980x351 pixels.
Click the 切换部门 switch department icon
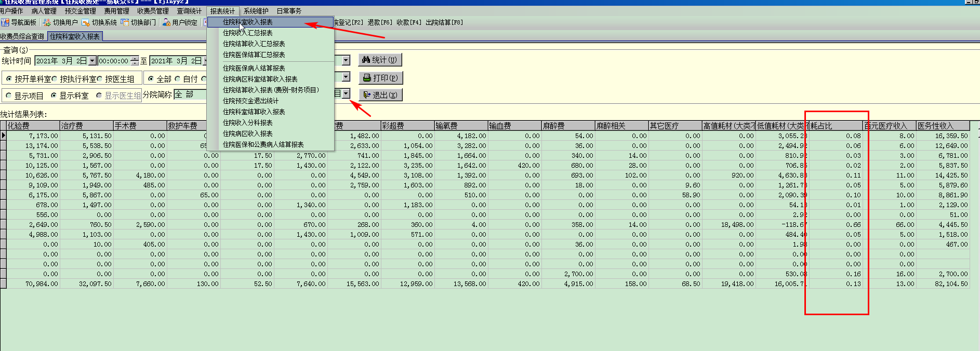coord(125,22)
